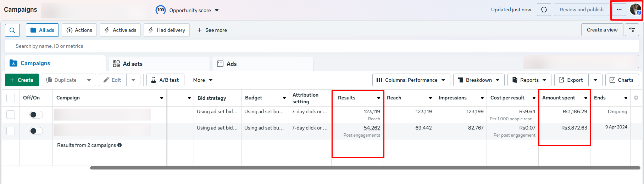Tick the select-all campaigns checkbox
The width and height of the screenshot is (644, 184).
pos(11,98)
